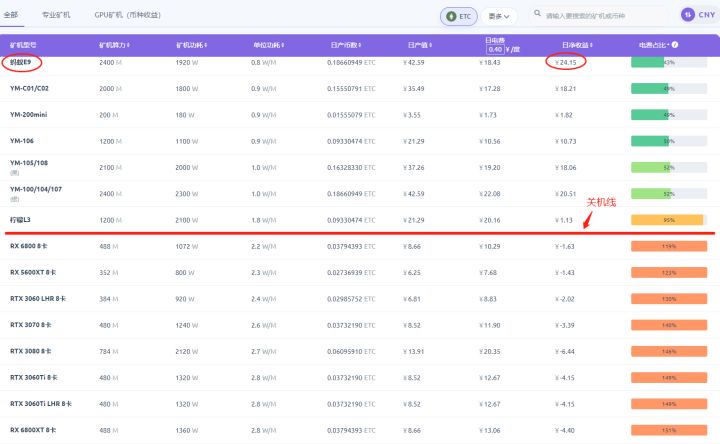Expand the 更多 coin dropdown
Image resolution: width=720 pixels, height=444 pixels.
pos(498,16)
